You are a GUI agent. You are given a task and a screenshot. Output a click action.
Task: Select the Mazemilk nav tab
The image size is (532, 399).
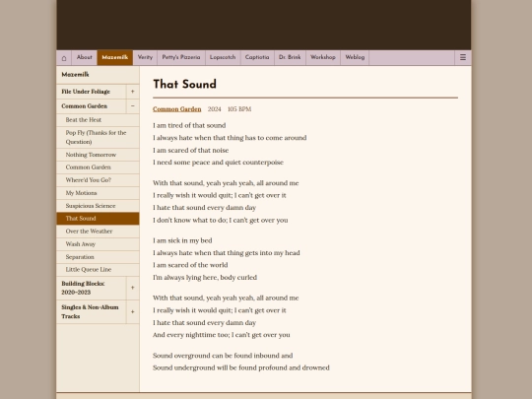[115, 58]
